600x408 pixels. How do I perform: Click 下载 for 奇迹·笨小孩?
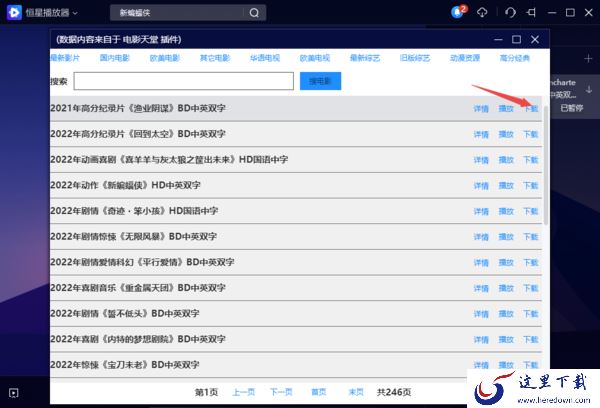531,211
